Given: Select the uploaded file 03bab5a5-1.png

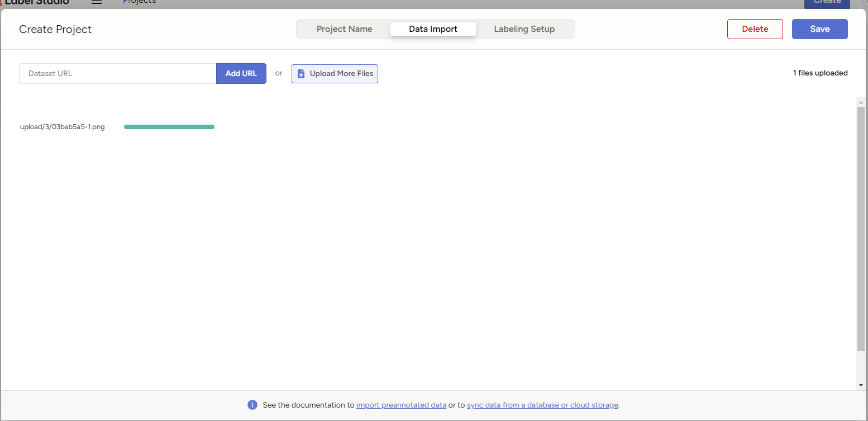Looking at the screenshot, I should click(x=63, y=127).
